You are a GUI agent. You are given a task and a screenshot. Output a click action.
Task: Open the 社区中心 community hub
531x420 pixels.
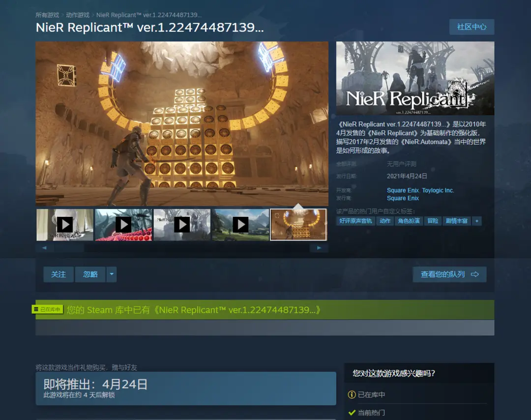point(472,27)
